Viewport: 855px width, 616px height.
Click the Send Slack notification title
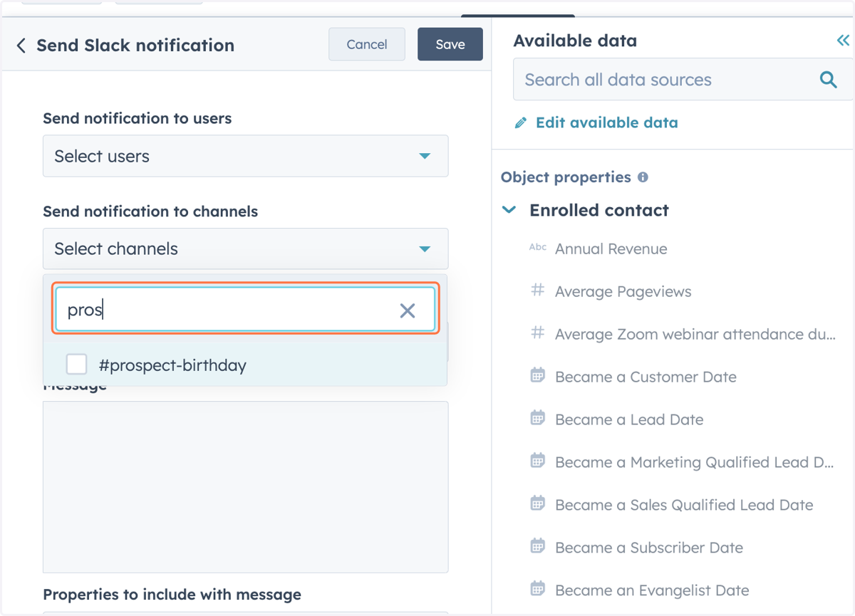coord(135,46)
